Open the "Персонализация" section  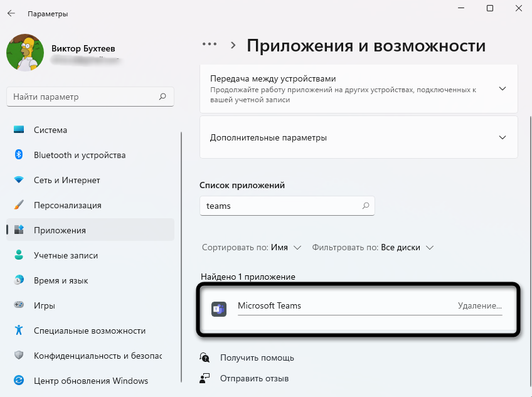(x=90, y=205)
